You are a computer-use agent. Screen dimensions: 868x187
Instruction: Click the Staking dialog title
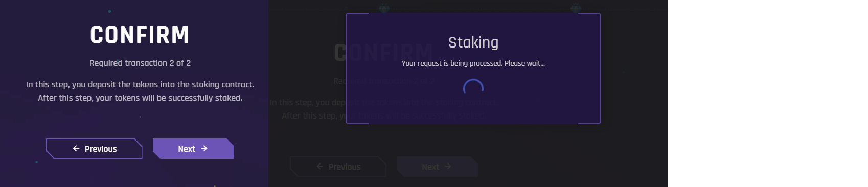pyautogui.click(x=473, y=42)
